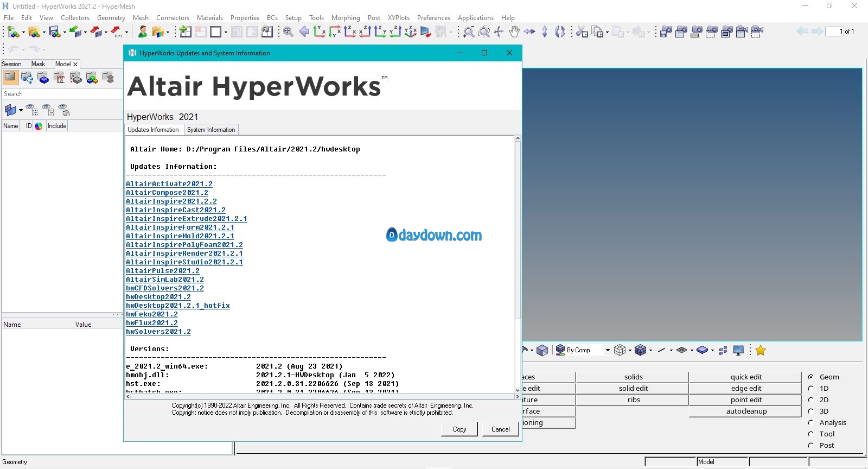The height and width of the screenshot is (469, 868).
Task: Expand the Import Solver Deck dropdown arrow
Action: [x=85, y=33]
